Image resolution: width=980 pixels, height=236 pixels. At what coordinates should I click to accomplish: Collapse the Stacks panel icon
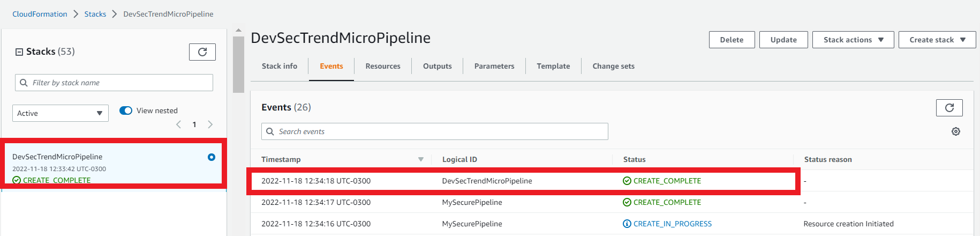19,52
